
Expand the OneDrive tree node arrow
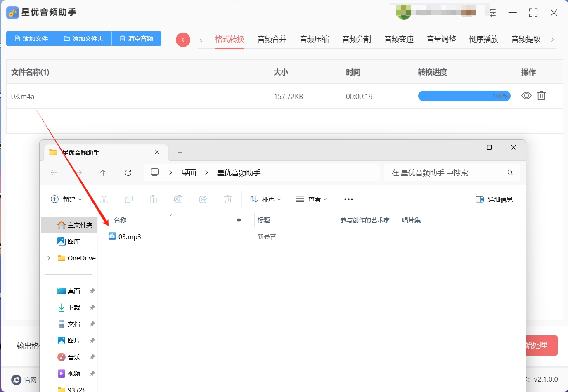[49, 258]
